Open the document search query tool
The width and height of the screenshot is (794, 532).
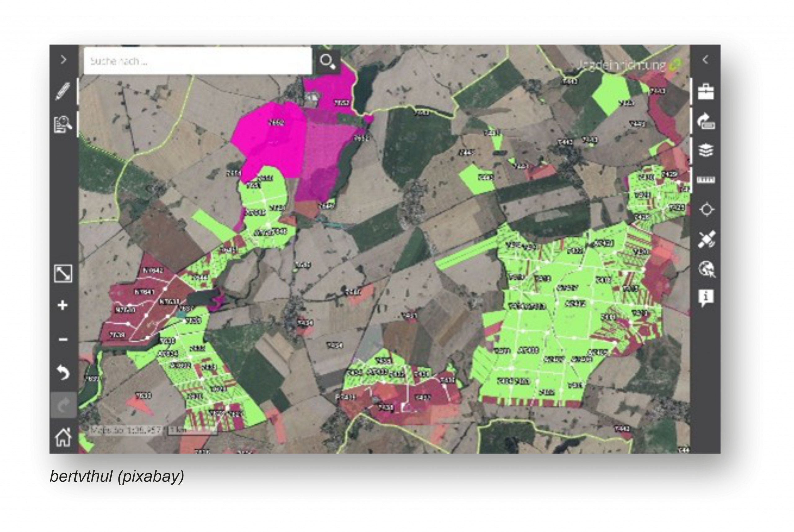[x=63, y=124]
